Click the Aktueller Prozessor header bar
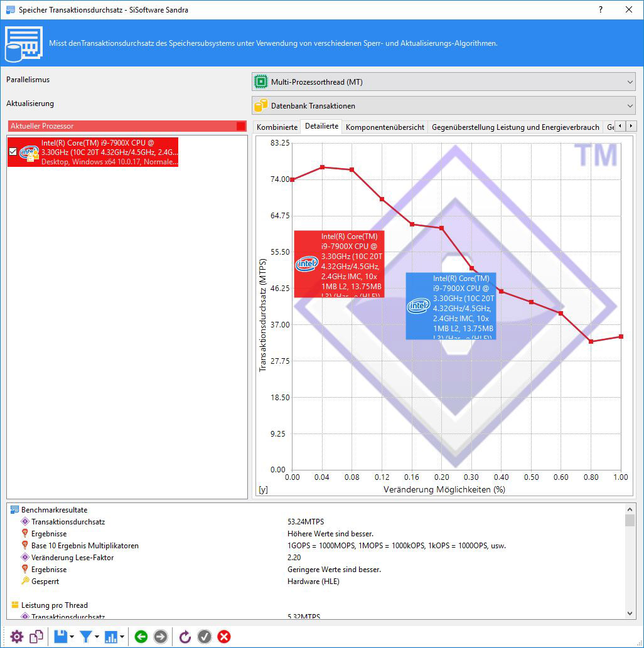The height and width of the screenshot is (648, 644). pyautogui.click(x=127, y=126)
